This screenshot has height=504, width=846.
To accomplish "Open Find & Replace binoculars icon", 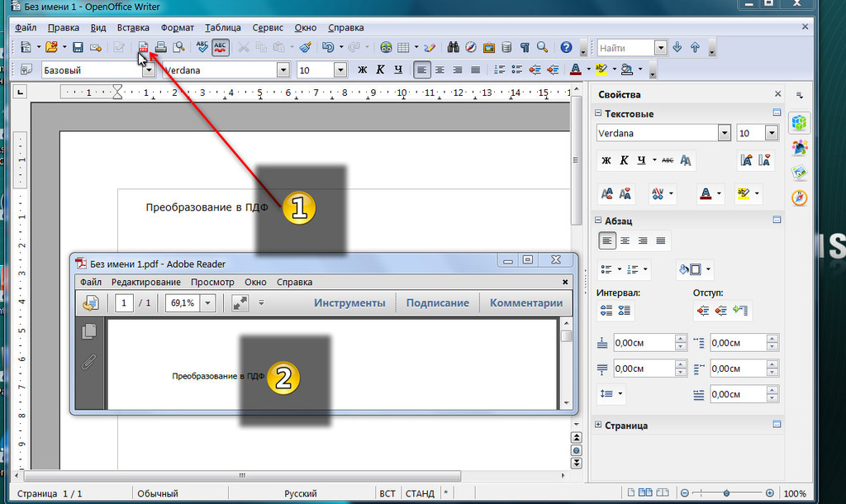I will tap(454, 47).
